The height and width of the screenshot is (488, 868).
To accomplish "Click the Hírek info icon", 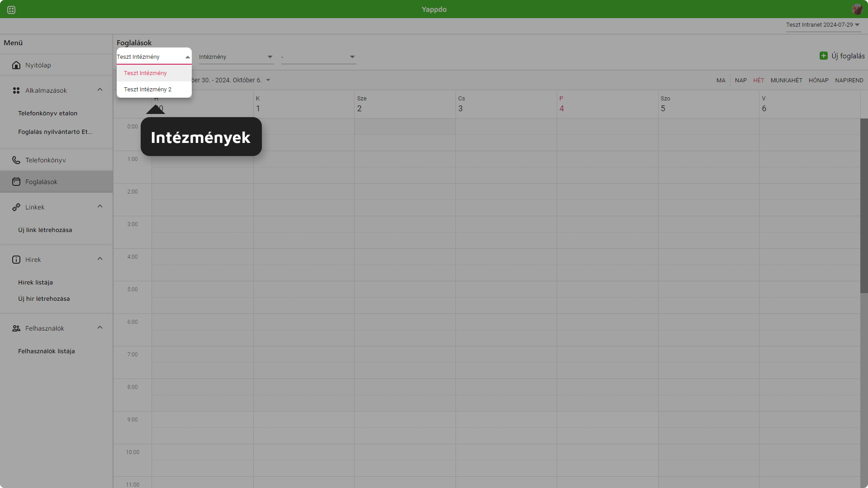I will pos(16,260).
